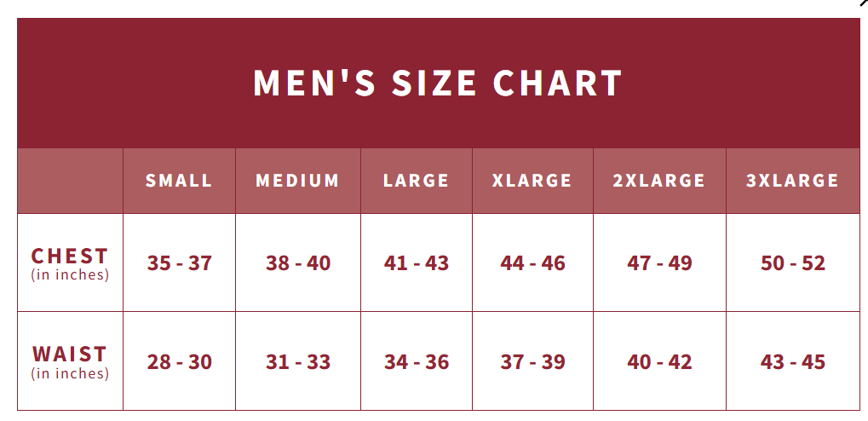Select the 2XLARGE column header
This screenshot has height=421, width=868.
point(659,181)
